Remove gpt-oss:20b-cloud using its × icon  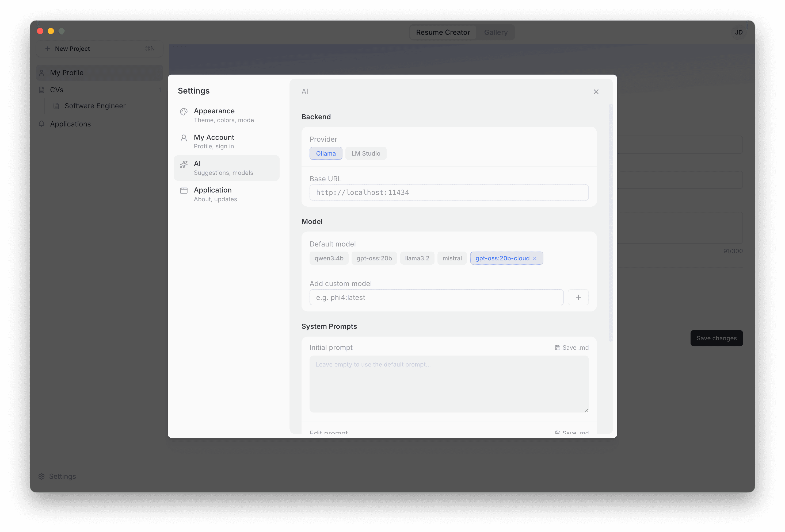[x=535, y=258]
